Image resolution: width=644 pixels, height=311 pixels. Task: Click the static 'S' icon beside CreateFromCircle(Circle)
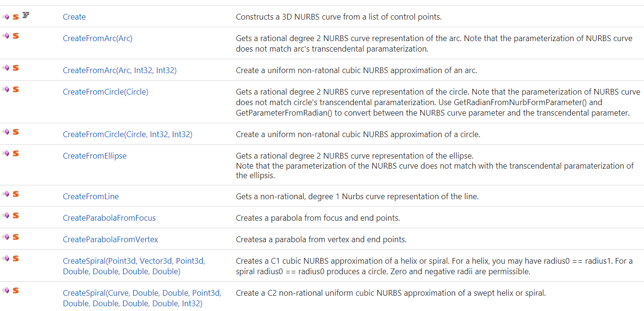click(x=16, y=89)
